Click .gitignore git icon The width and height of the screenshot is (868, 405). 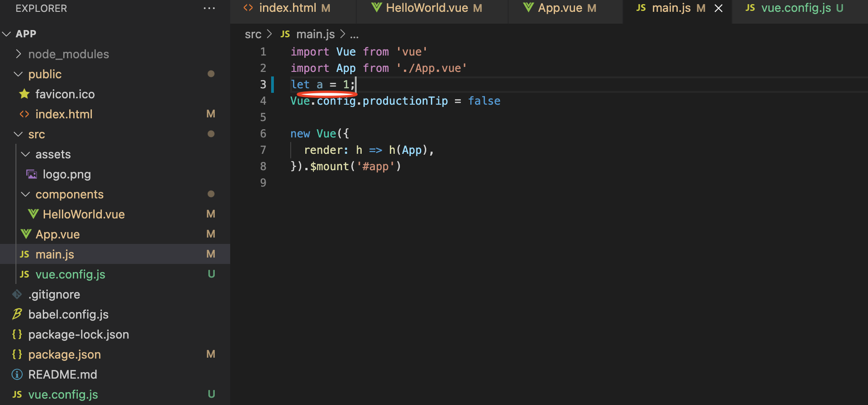(x=17, y=294)
